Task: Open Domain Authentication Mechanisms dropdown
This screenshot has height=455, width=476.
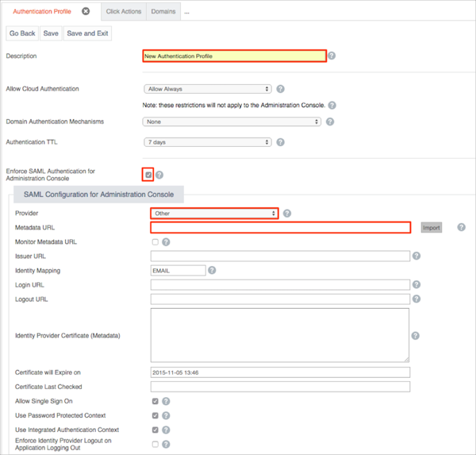Action: click(x=232, y=121)
